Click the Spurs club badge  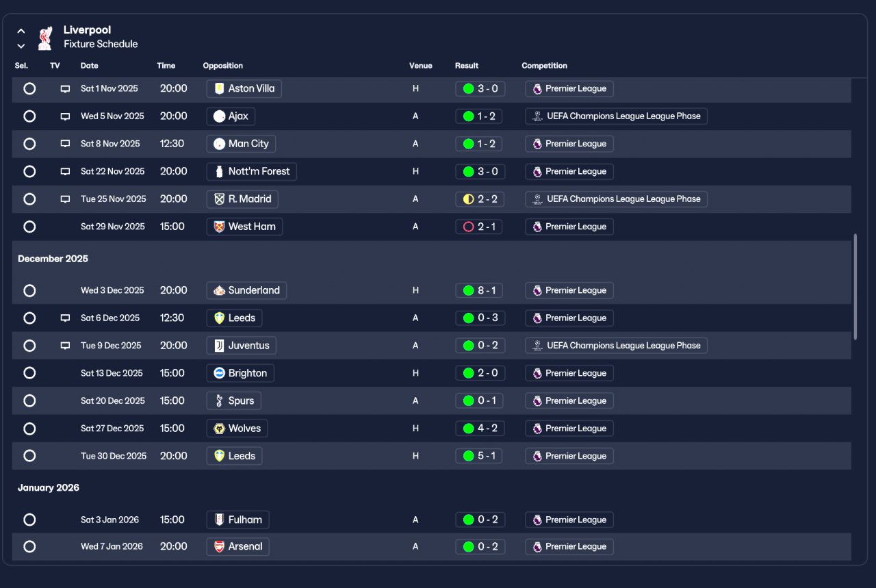[219, 401]
